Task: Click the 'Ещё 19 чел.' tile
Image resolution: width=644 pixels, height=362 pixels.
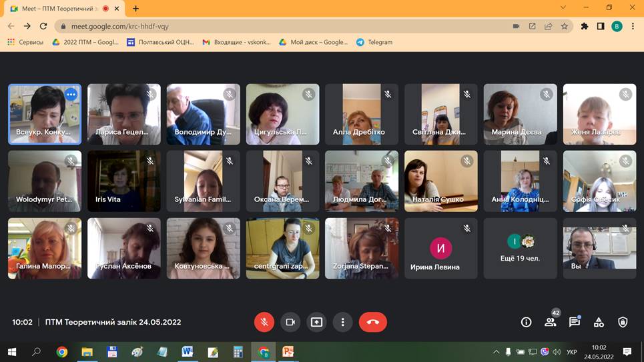Action: (x=520, y=248)
